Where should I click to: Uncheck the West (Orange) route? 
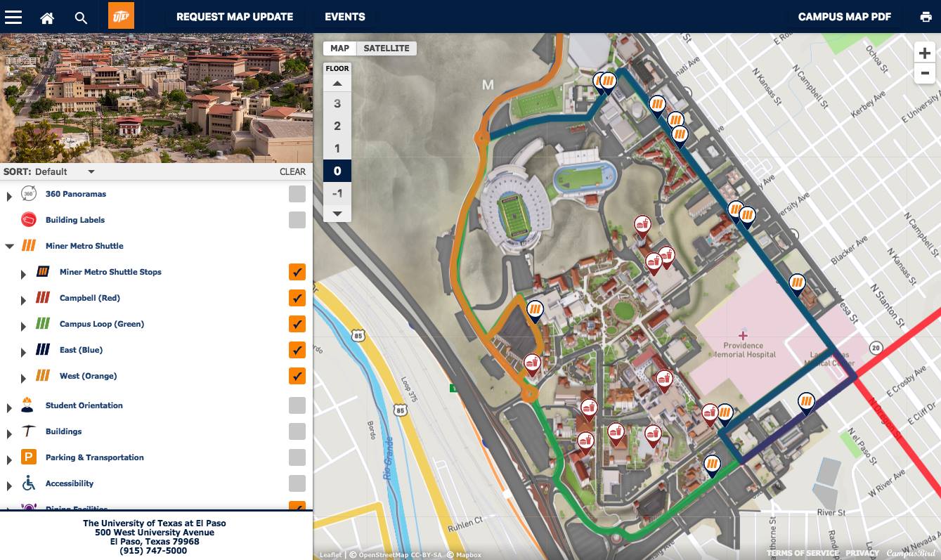(x=297, y=376)
